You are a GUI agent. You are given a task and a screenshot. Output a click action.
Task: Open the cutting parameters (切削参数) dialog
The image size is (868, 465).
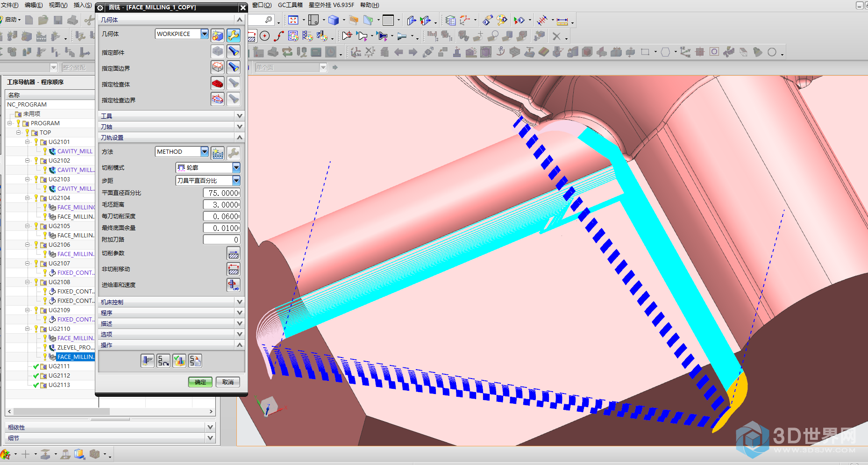click(233, 253)
